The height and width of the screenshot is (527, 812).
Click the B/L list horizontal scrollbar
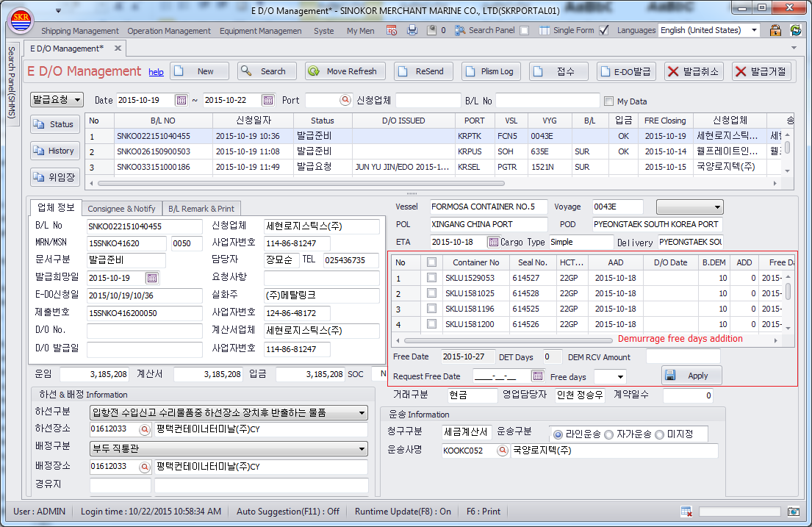301,183
